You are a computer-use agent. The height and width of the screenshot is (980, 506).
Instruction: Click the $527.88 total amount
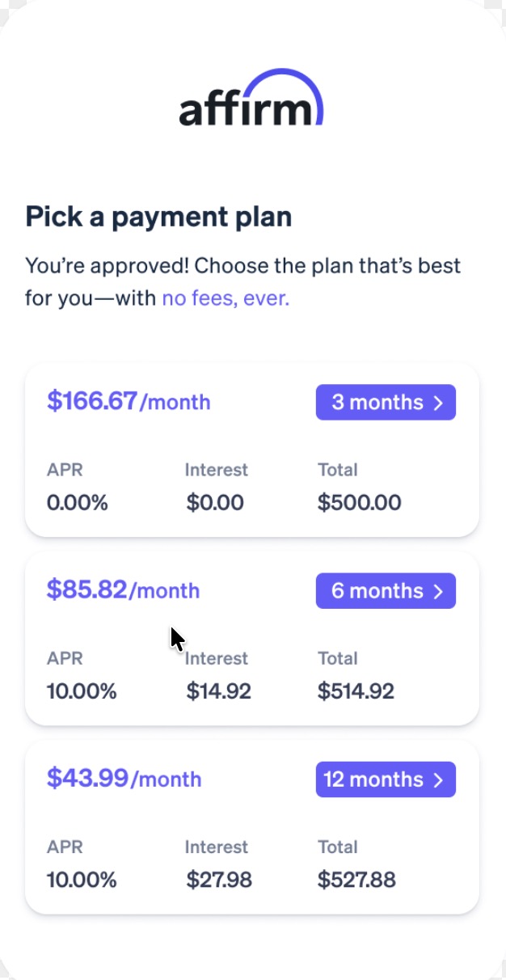[x=356, y=880]
